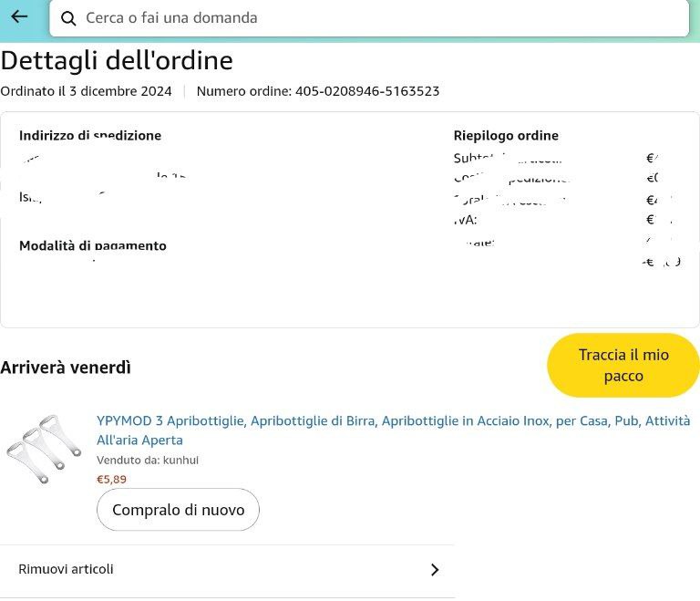700x601 pixels.
Task: Focus the 'Cerca o fai una domanda' field
Action: 365,18
